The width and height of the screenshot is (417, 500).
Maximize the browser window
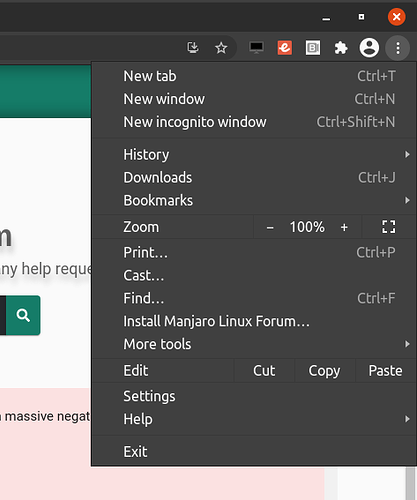tap(361, 17)
